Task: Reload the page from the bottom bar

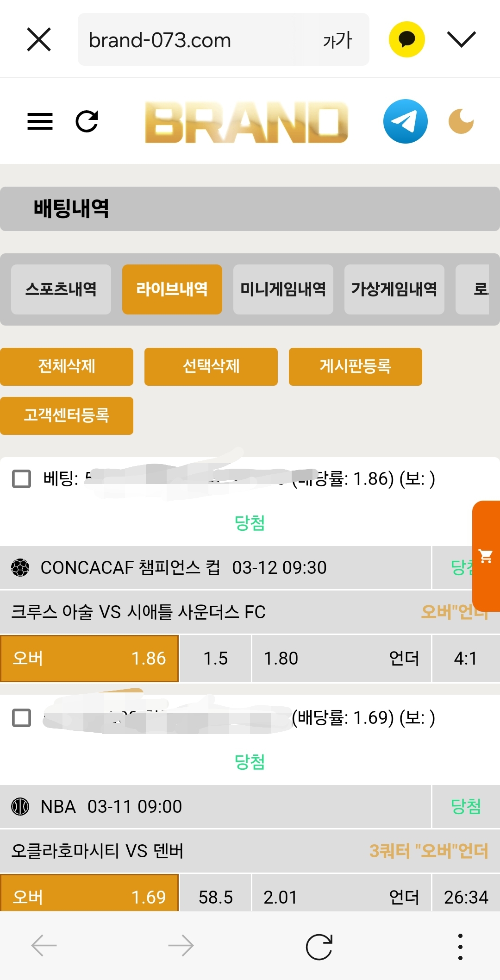Action: (x=319, y=946)
